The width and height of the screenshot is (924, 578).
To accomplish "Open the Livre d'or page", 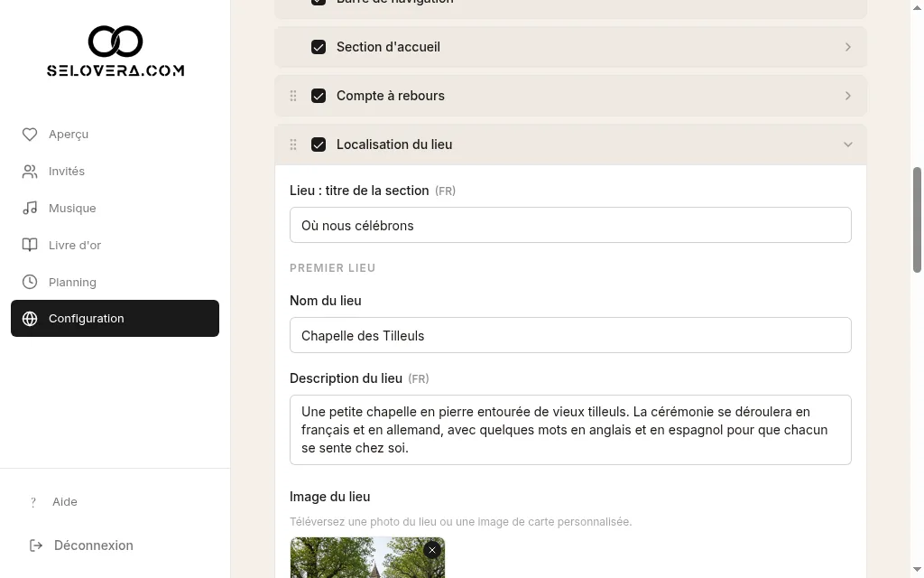I will coord(115,245).
